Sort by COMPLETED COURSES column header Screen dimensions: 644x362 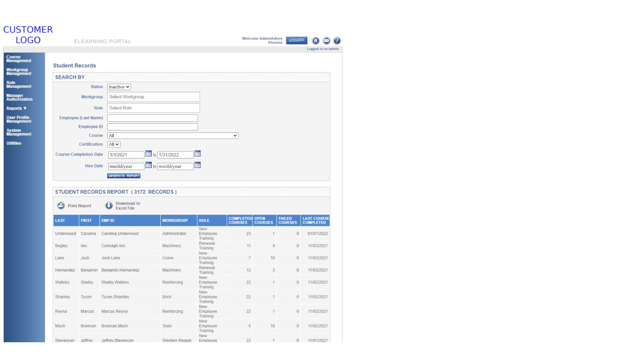pos(240,221)
